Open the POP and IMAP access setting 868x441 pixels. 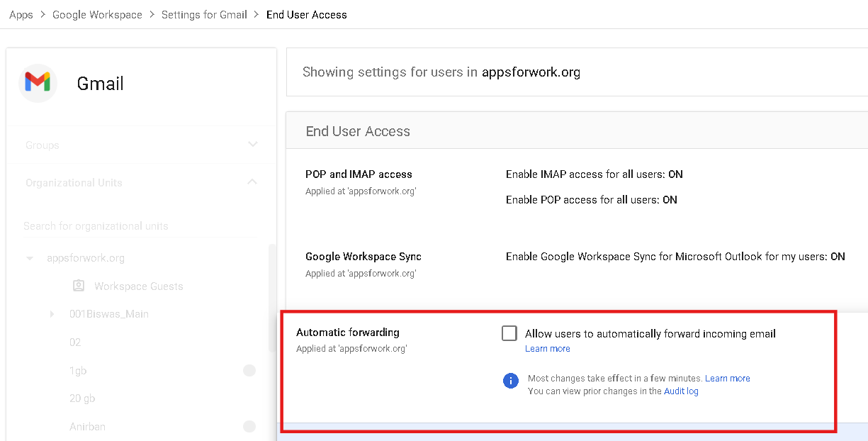tap(359, 174)
